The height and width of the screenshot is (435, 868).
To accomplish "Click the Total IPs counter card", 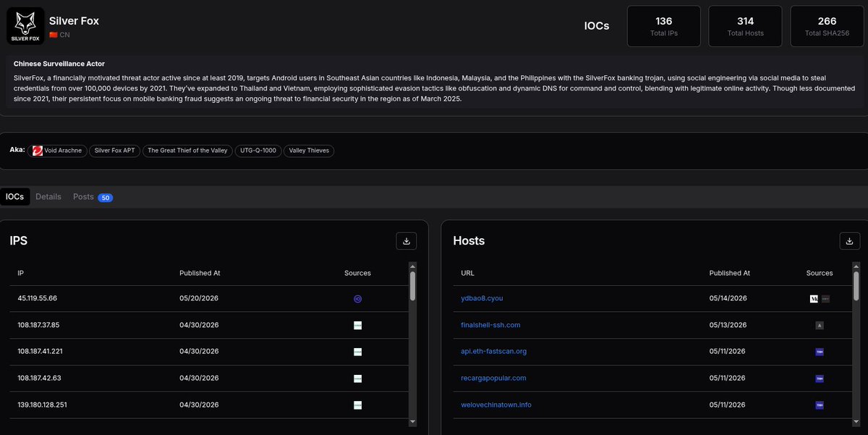I will pos(663,26).
